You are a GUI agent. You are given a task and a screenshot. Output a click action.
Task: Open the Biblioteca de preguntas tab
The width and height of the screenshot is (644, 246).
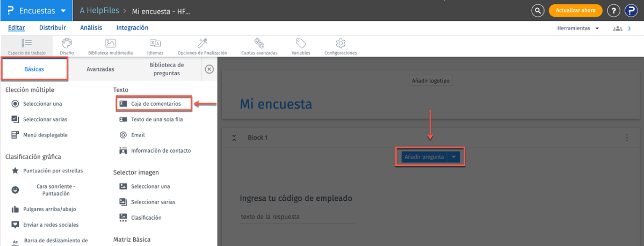(167, 69)
